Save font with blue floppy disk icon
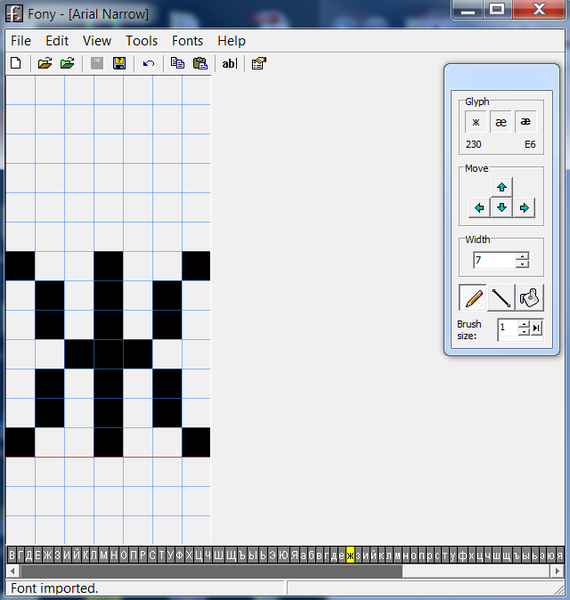 pos(119,63)
